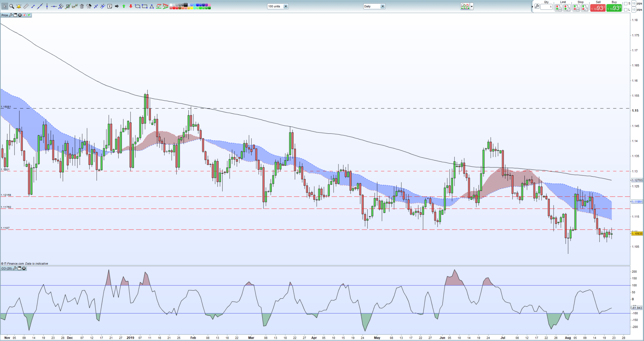Pick the bright red color swatch
This screenshot has width=644, height=341.
coord(174,8)
